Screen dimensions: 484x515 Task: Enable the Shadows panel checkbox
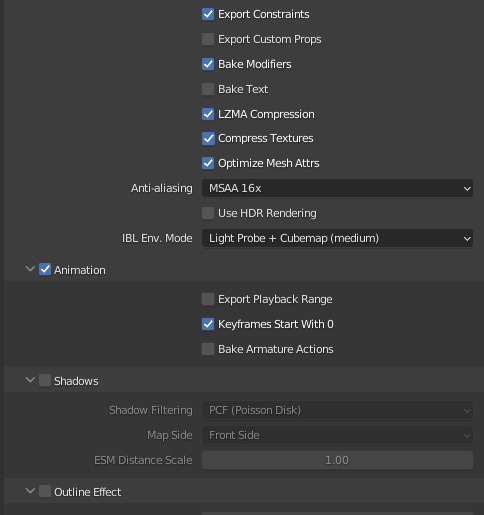point(45,380)
